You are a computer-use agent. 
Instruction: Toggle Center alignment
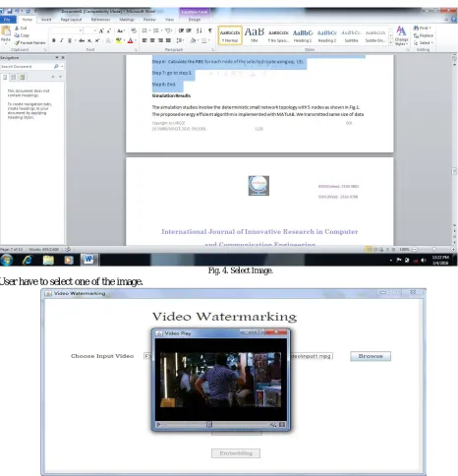point(152,40)
